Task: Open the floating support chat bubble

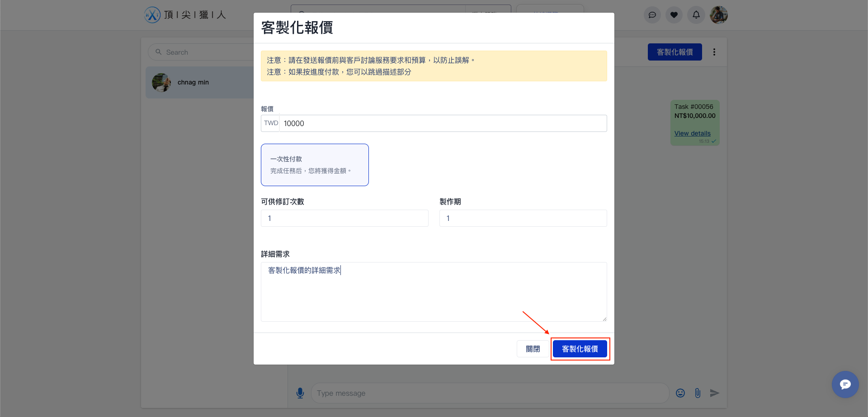Action: tap(845, 384)
